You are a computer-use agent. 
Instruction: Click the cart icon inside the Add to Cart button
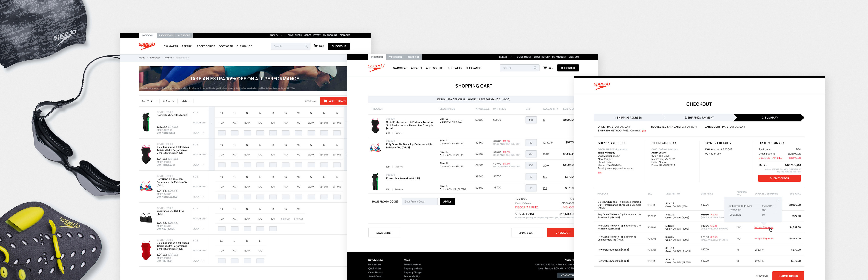pyautogui.click(x=325, y=101)
